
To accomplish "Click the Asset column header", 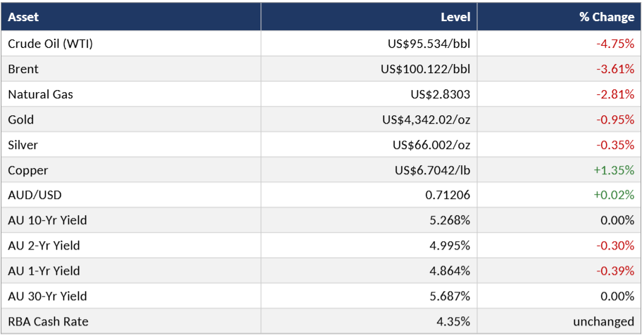I will [23, 17].
